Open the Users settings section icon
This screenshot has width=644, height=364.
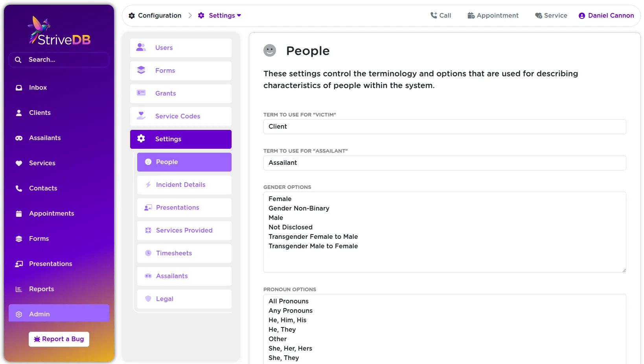(x=141, y=48)
